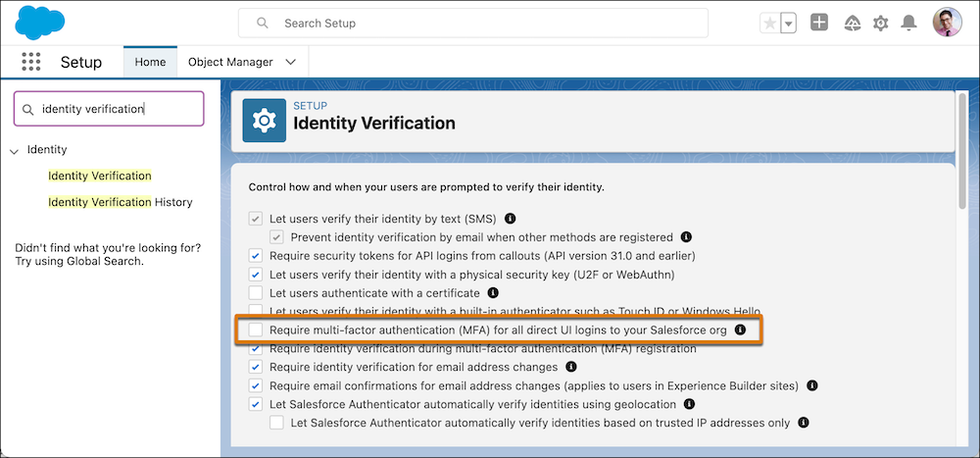Image resolution: width=980 pixels, height=458 pixels.
Task: Click info icon beside verify by text (SMS)
Action: click(x=510, y=219)
